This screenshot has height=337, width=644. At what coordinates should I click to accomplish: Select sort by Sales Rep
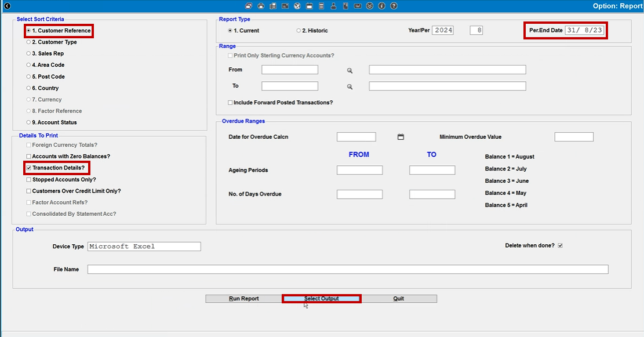click(45, 53)
